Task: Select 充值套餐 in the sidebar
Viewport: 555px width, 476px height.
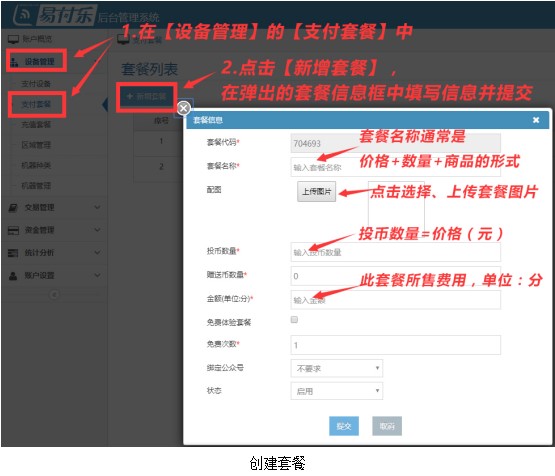Action: [36, 125]
